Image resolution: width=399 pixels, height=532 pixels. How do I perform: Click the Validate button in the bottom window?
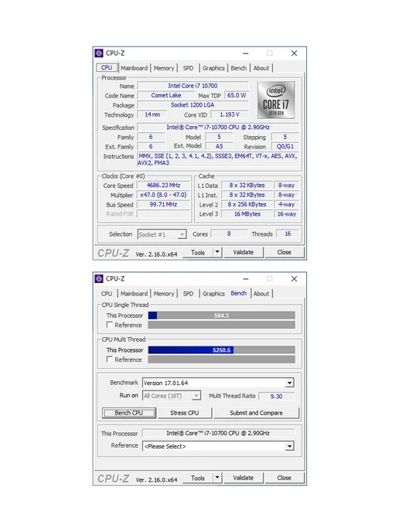244,478
